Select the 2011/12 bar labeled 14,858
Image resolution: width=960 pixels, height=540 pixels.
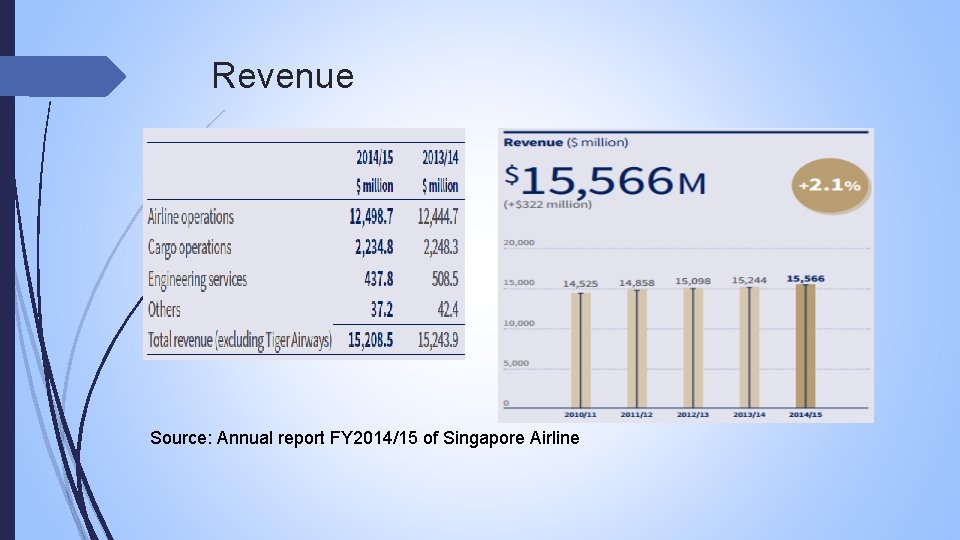point(637,349)
